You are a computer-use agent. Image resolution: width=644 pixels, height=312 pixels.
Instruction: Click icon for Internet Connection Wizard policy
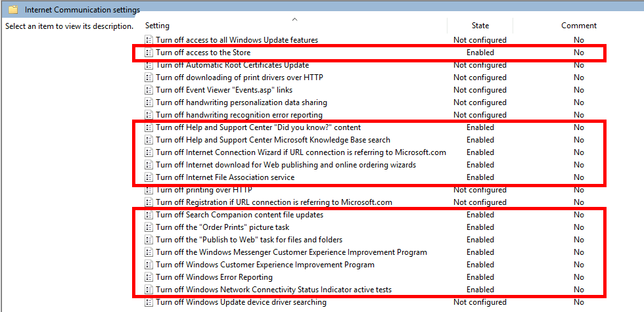149,152
